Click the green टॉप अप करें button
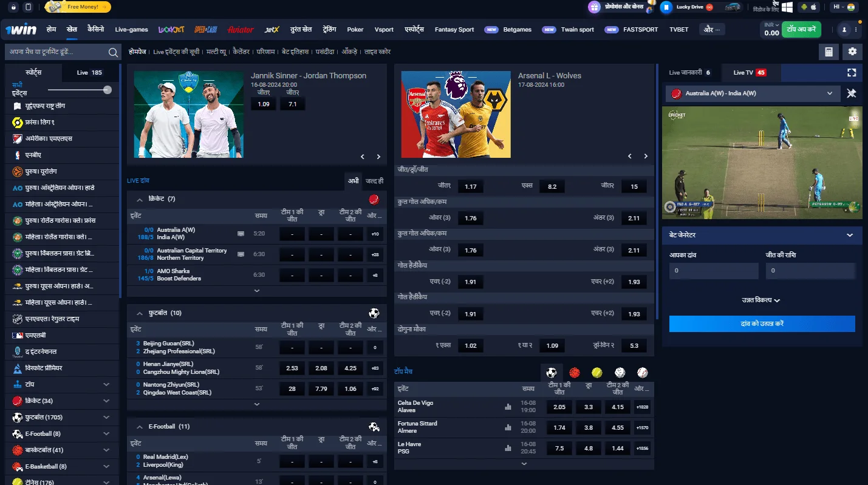Screen dimensions: 868x485 [x=801, y=29]
